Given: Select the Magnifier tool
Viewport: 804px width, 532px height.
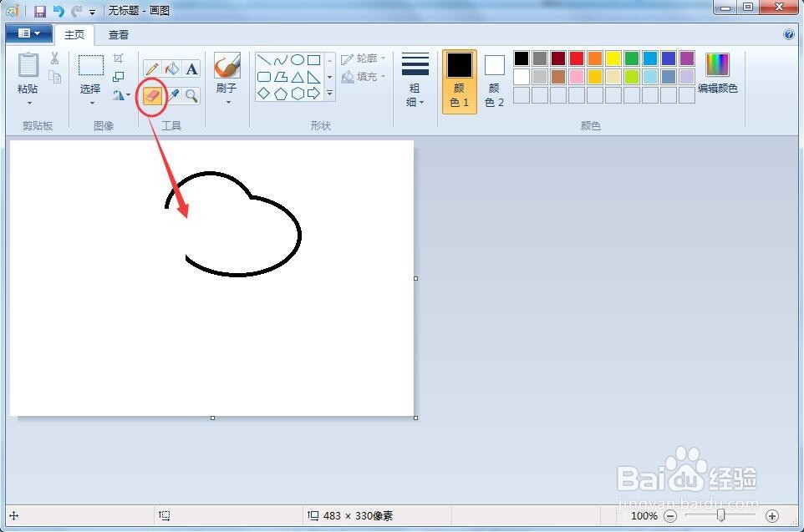Looking at the screenshot, I should tap(191, 95).
